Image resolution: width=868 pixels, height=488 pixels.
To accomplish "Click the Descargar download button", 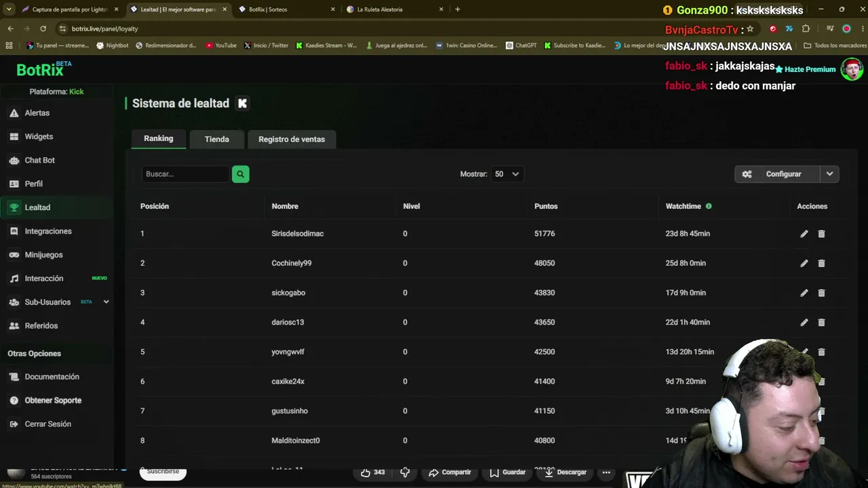I will tap(566, 472).
